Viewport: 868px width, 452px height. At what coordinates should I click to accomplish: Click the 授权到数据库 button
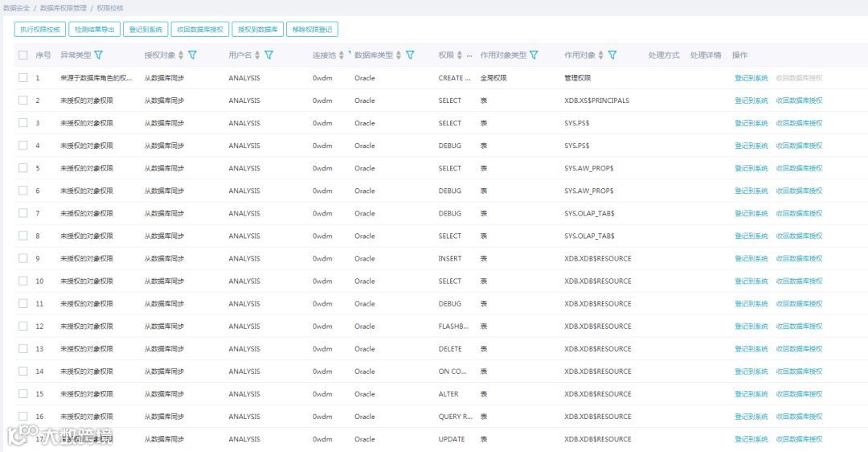[257, 30]
